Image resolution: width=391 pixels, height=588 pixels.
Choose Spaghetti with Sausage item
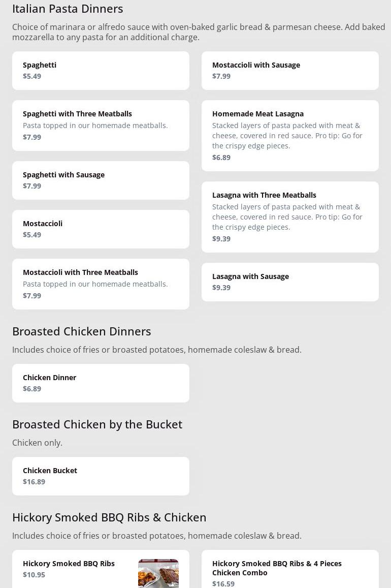(101, 180)
